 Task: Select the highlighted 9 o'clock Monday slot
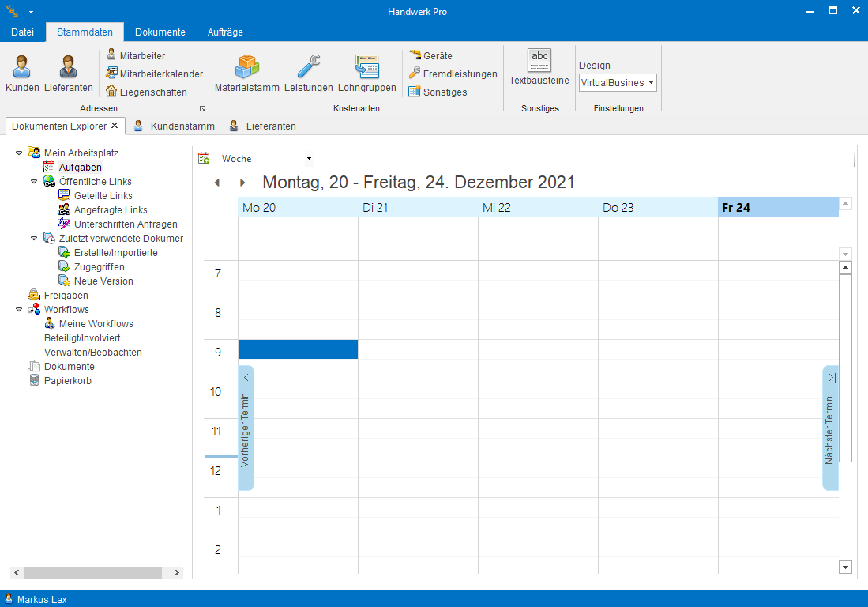pos(298,349)
